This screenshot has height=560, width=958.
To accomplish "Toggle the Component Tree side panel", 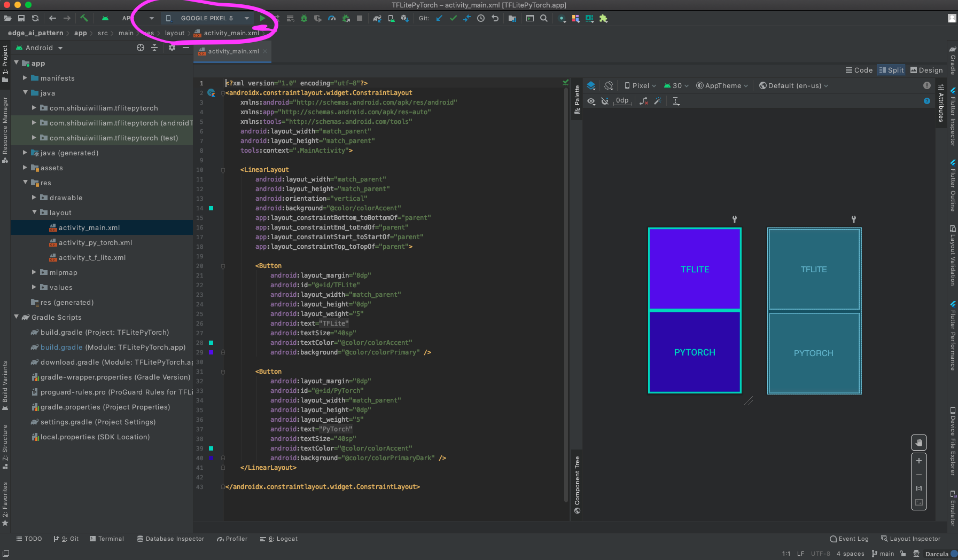I will point(577,485).
